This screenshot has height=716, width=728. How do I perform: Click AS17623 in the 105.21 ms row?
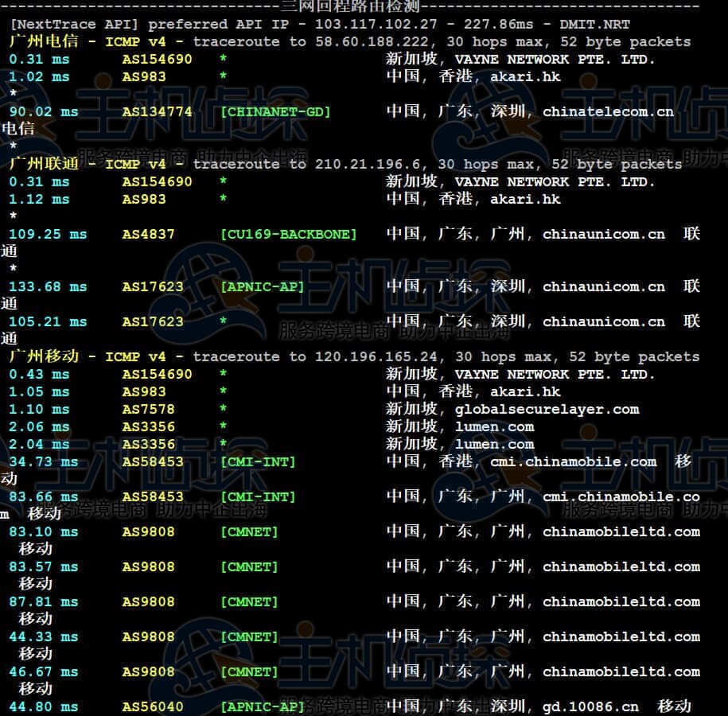point(153,321)
